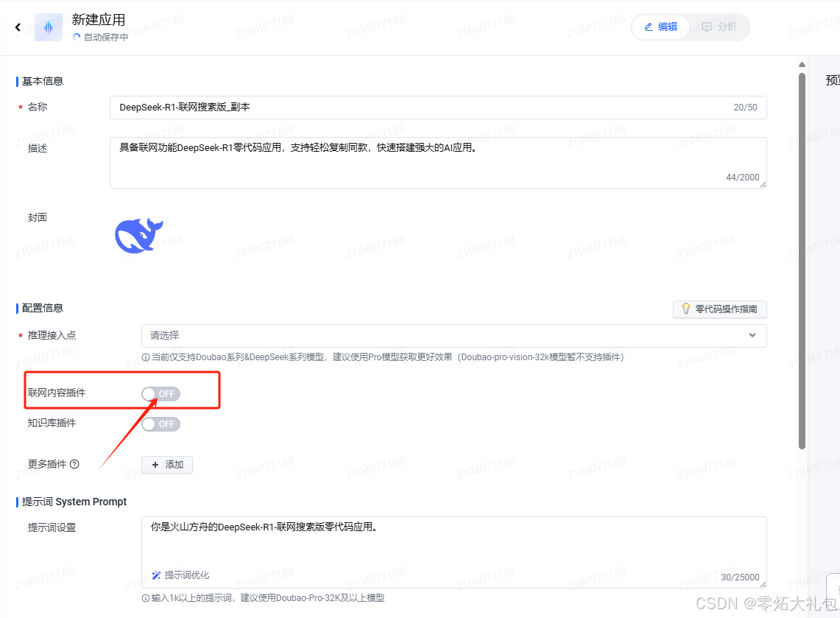This screenshot has width=840, height=618.
Task: Open the 推理接入点 请选择 dropdown
Action: pyautogui.click(x=453, y=336)
